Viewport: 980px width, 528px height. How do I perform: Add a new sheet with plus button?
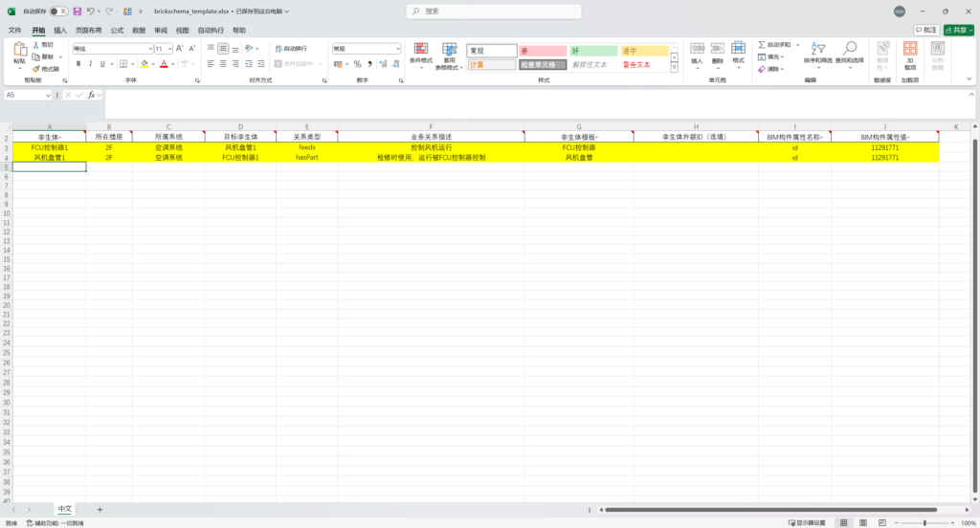pos(100,509)
